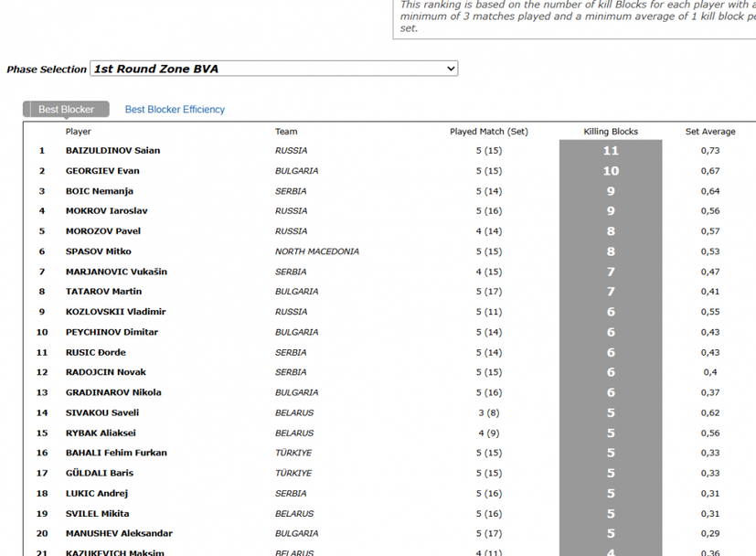Open Best Blocker Efficiency tab

click(x=175, y=110)
